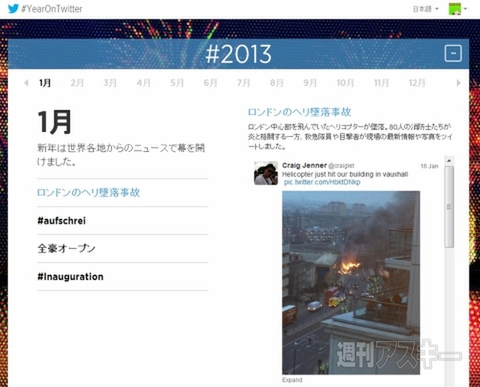Open the pic.twitter.com/HbktDNkp link
Image resolution: width=480 pixels, height=387 pixels.
(322, 182)
